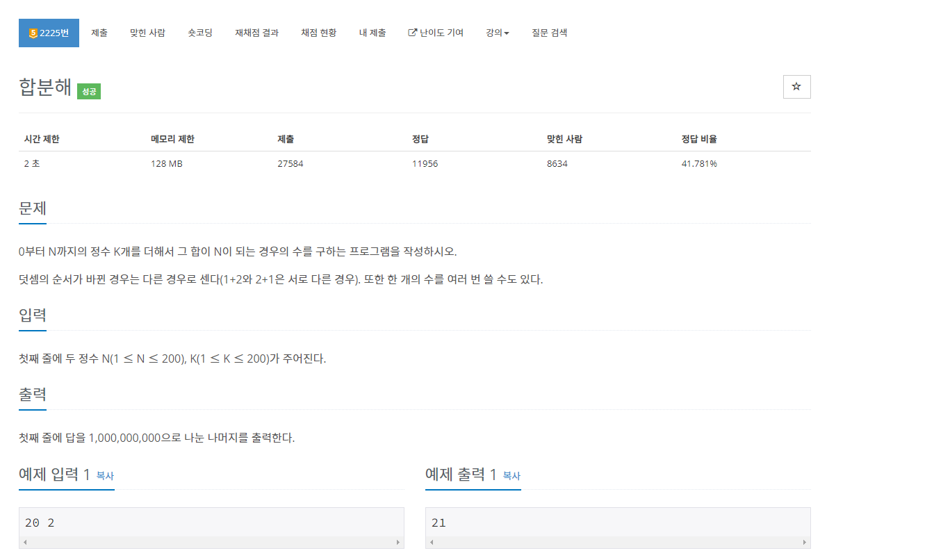Open 채점 현황 tab
Viewport: 934px width, 560px height.
(318, 33)
